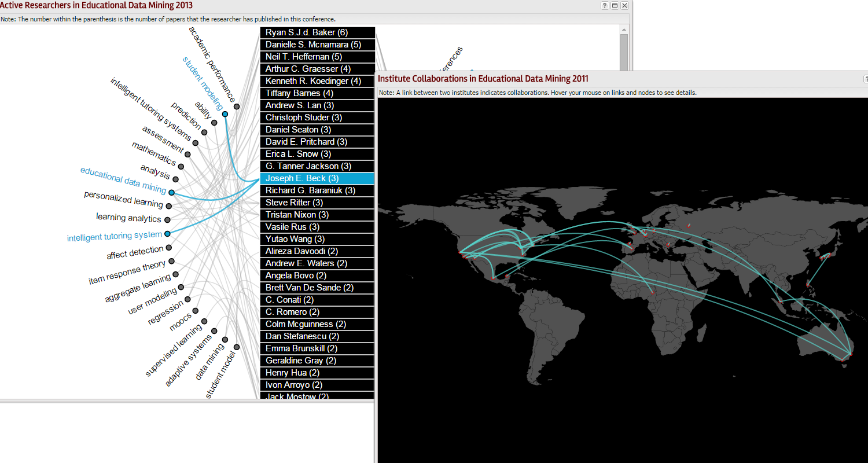
Task: Select the moocs keyword node
Action: pos(196,311)
